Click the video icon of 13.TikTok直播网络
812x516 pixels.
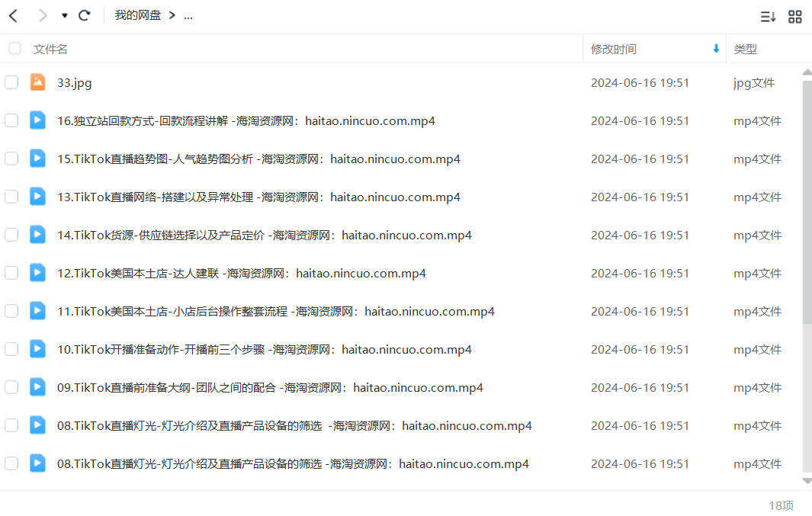(x=37, y=196)
